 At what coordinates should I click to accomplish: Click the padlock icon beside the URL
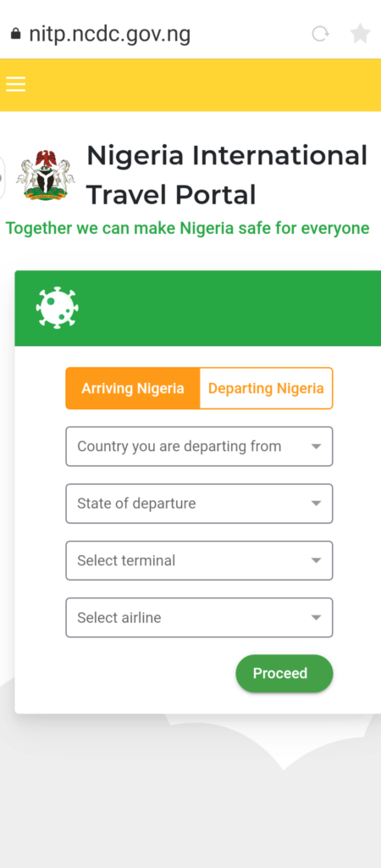click(x=16, y=34)
